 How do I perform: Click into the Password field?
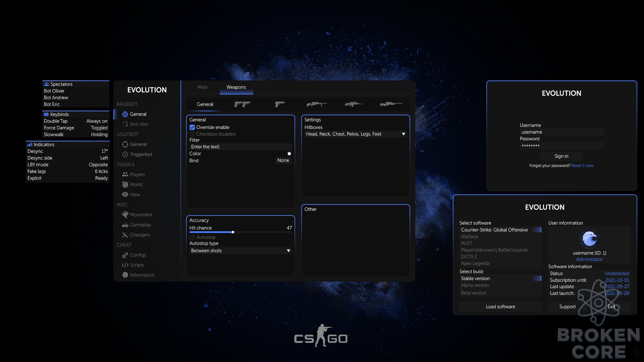pyautogui.click(x=561, y=145)
